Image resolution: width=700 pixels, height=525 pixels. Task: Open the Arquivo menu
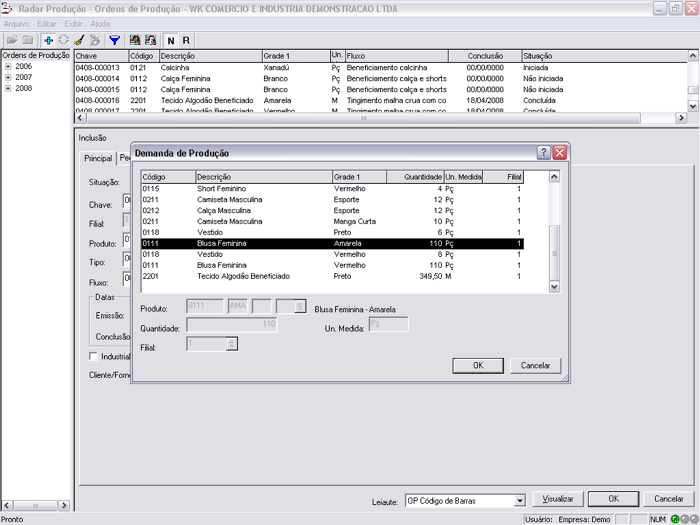pos(16,23)
